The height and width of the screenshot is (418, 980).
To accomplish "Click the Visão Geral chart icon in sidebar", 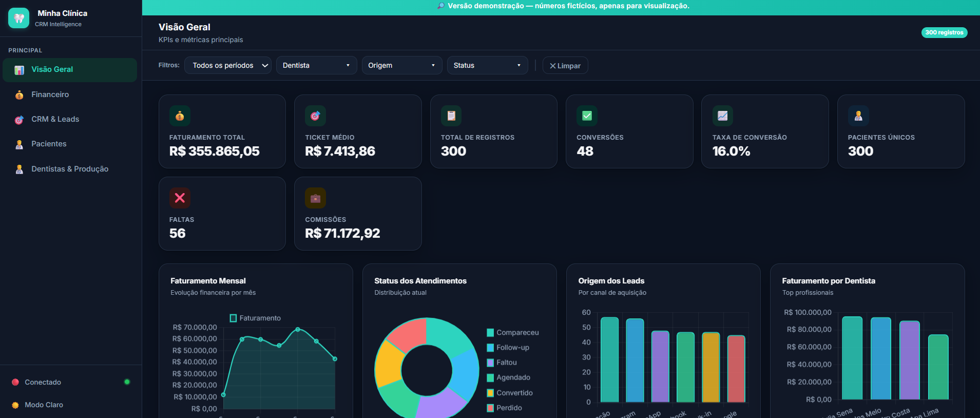I will (x=20, y=70).
